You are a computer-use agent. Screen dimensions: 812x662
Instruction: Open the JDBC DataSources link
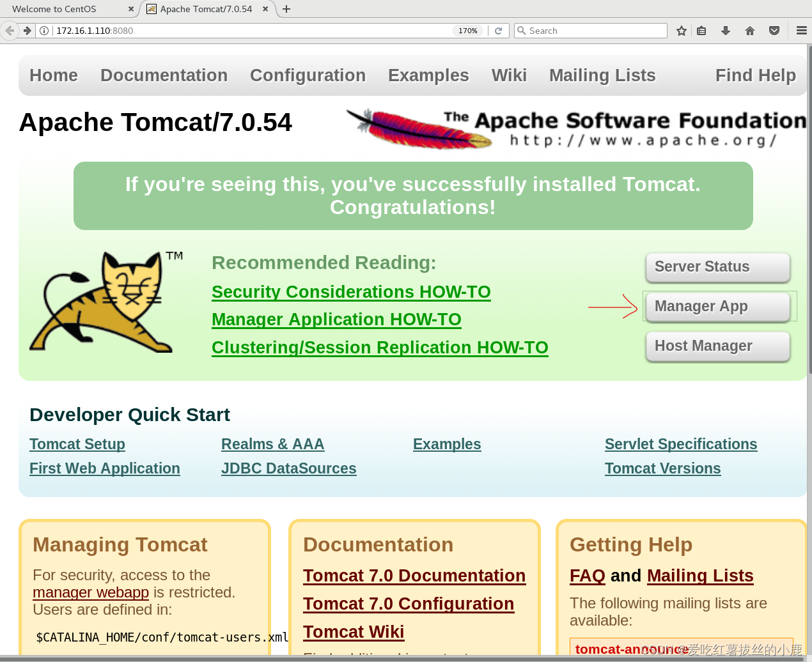coord(288,468)
